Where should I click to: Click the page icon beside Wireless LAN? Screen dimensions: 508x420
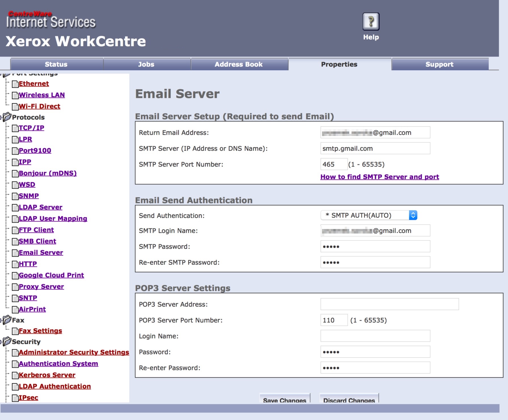tap(15, 96)
